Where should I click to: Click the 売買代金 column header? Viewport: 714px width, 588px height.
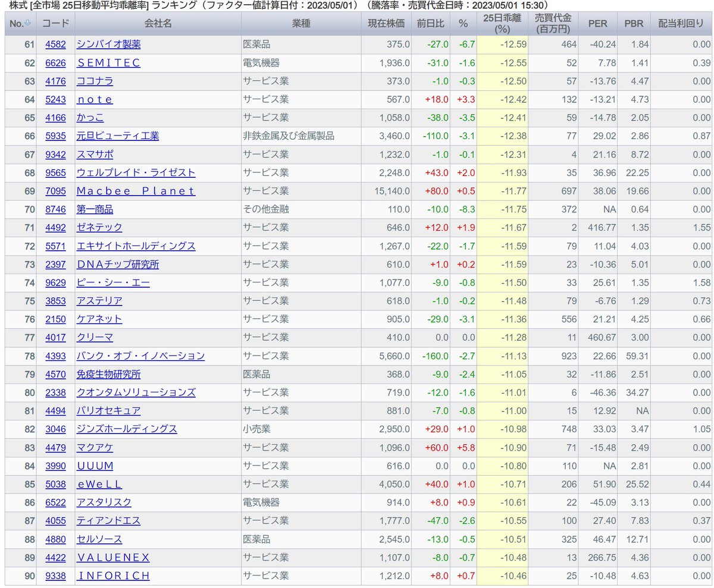(x=553, y=24)
